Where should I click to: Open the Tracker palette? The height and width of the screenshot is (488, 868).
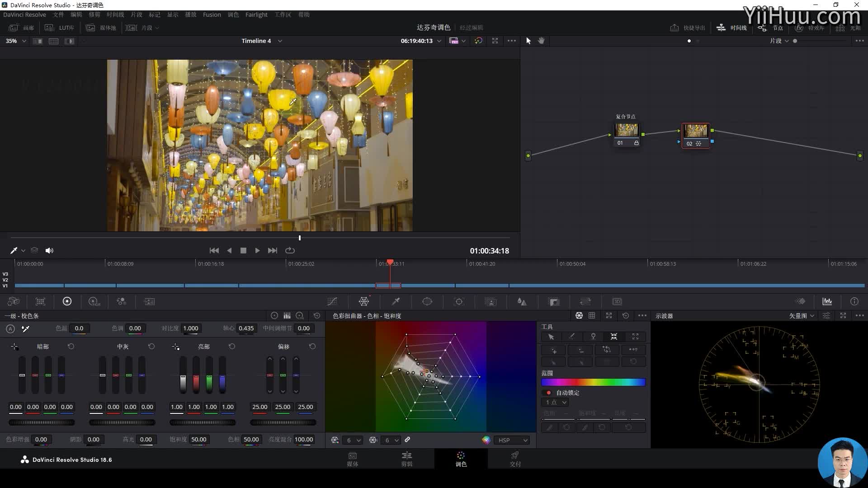(459, 301)
